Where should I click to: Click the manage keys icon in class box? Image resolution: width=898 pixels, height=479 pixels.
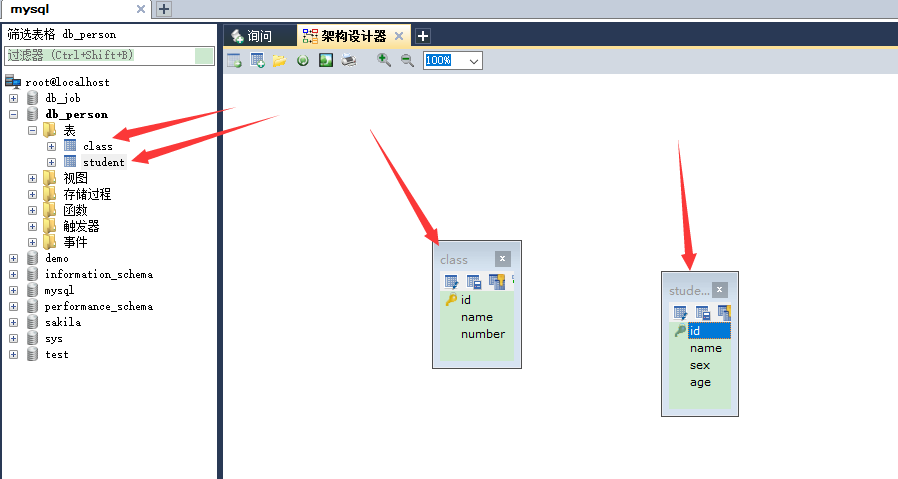point(497,281)
